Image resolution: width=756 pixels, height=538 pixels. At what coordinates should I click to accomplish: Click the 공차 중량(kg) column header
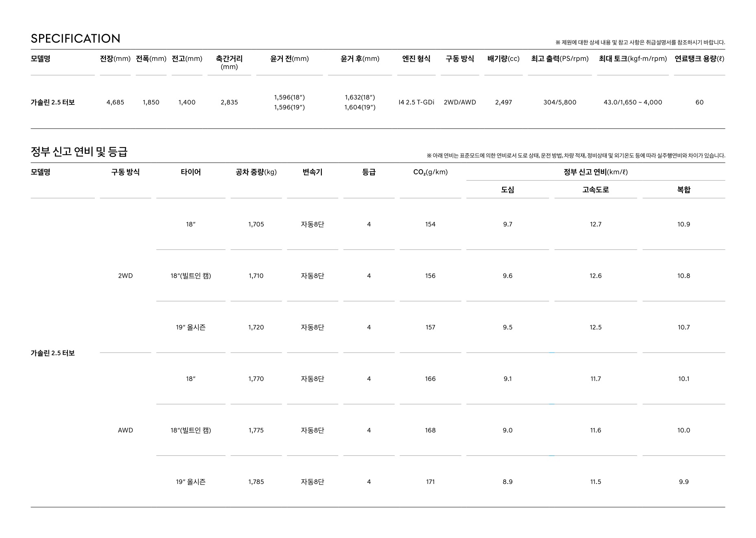coord(256,172)
